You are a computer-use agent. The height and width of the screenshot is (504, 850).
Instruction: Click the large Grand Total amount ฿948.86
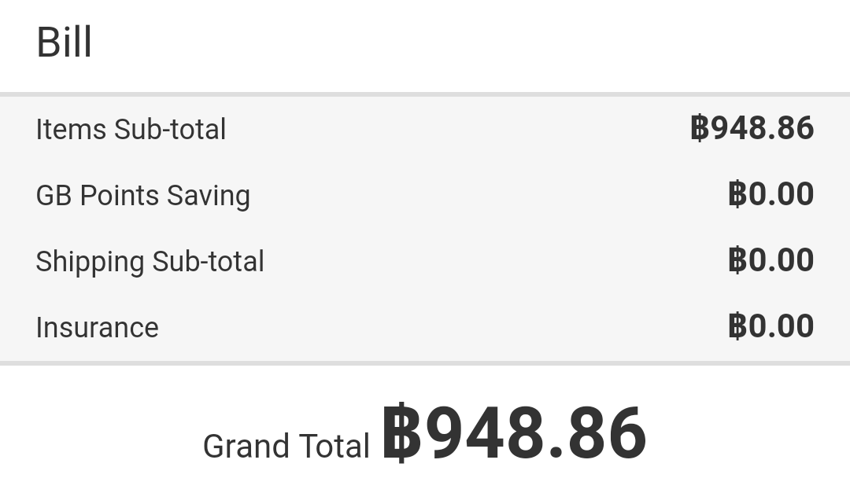click(515, 433)
